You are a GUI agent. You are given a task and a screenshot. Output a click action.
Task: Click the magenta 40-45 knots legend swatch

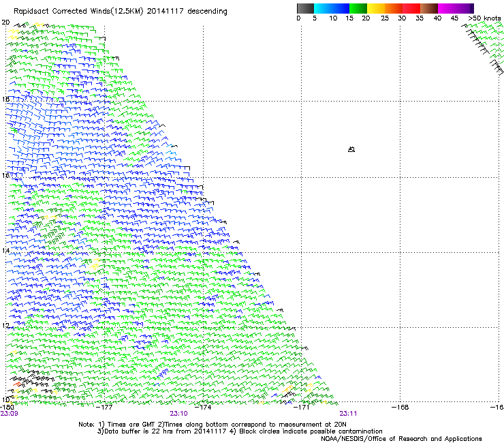tap(447, 8)
